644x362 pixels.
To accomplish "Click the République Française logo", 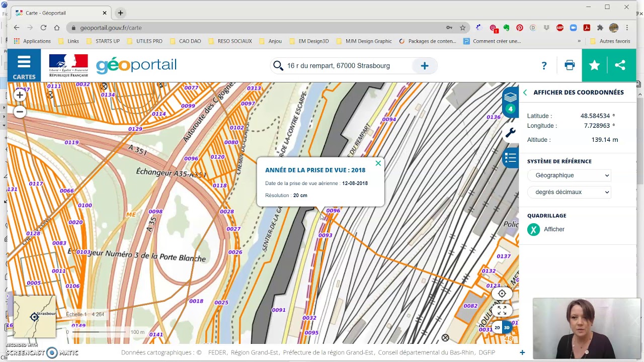I will (68, 65).
